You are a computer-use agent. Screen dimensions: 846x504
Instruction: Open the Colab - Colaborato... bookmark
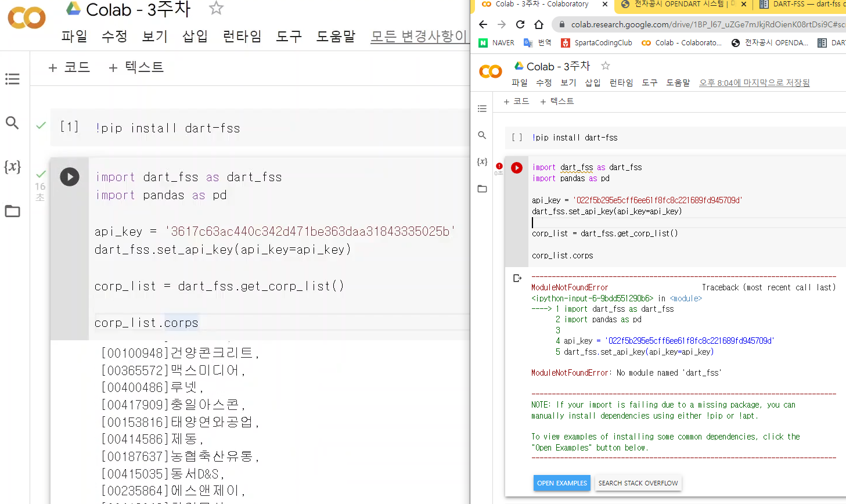[x=682, y=43]
